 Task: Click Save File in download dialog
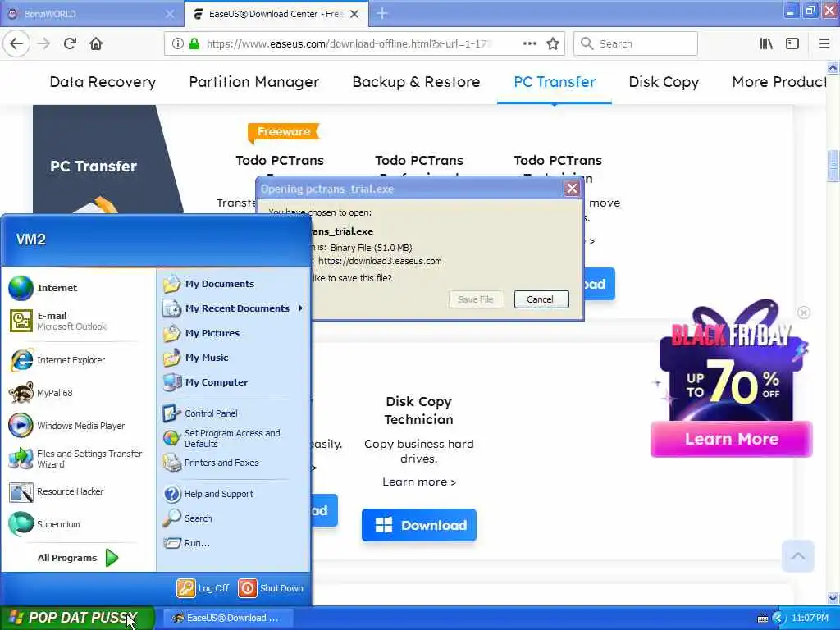(x=476, y=299)
